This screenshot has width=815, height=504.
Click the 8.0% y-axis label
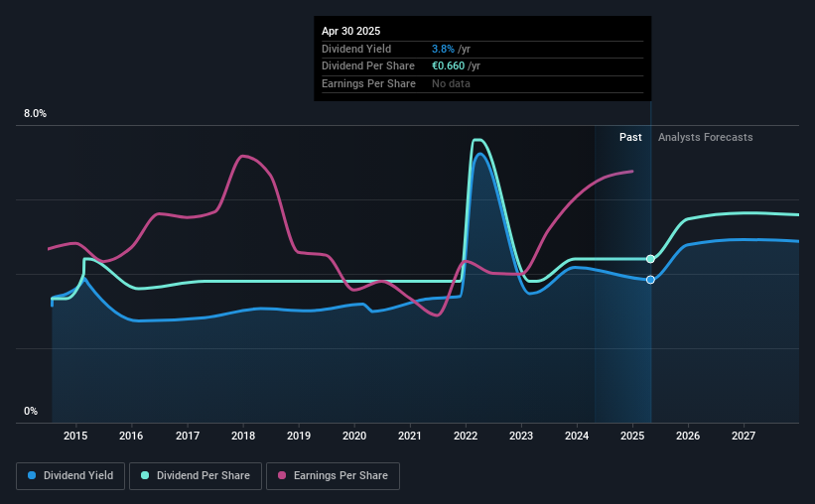(x=35, y=114)
